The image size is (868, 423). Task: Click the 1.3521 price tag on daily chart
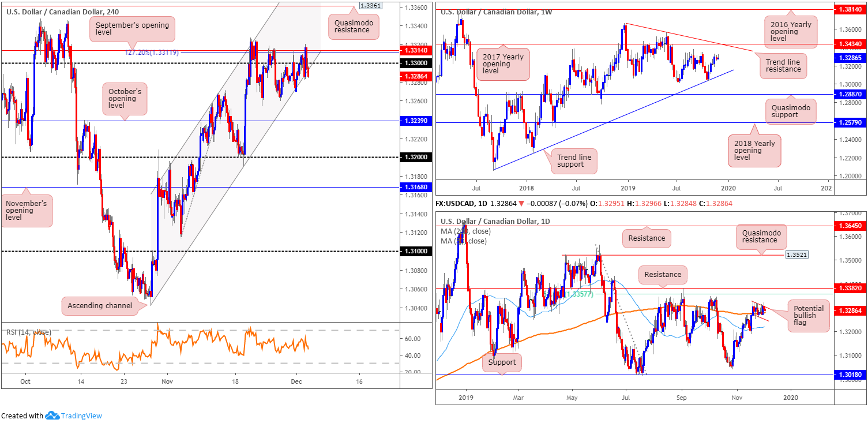[797, 254]
